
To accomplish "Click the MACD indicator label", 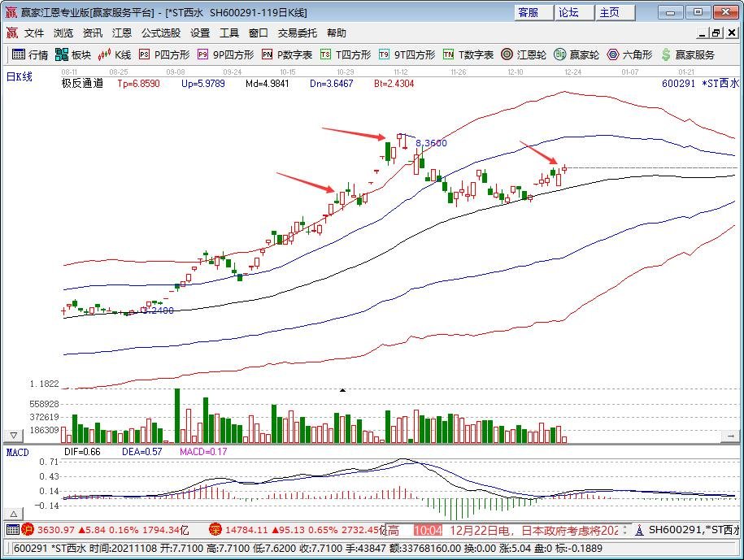I will 18,453.
